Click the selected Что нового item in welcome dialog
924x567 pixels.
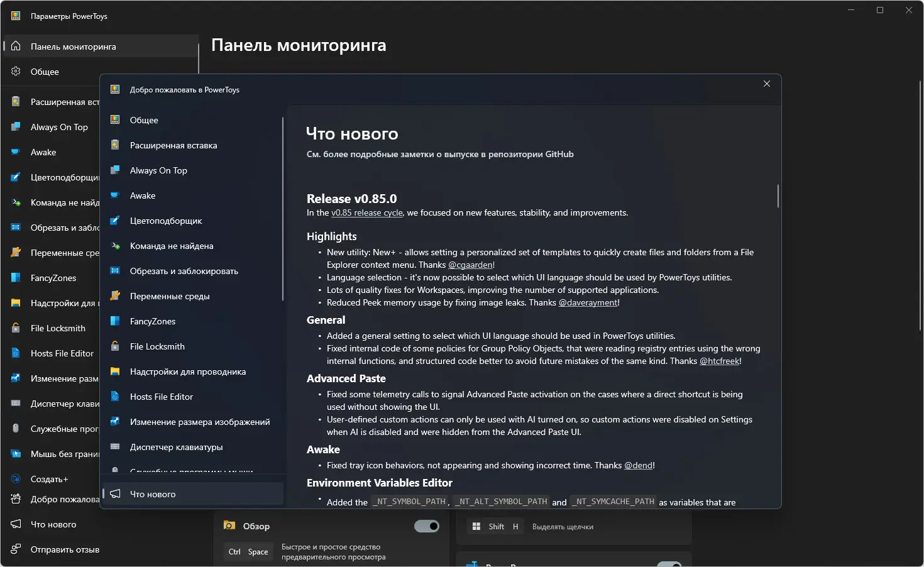point(193,494)
